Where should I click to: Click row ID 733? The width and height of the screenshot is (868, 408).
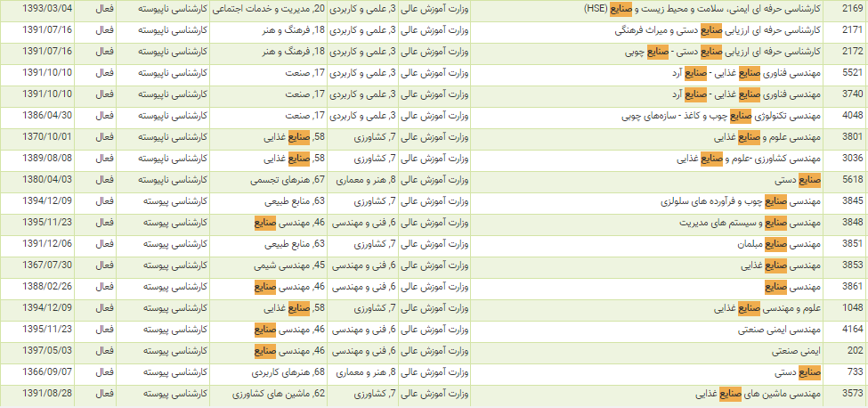[856, 372]
